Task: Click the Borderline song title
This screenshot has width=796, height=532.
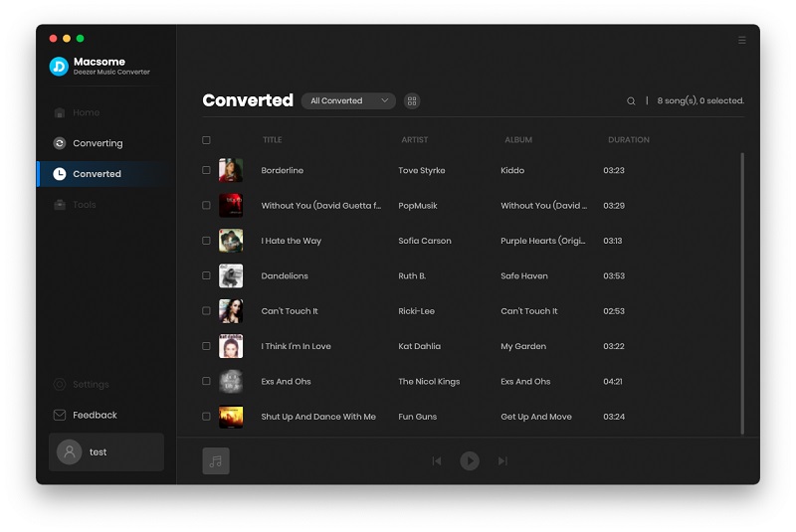Action: [283, 170]
